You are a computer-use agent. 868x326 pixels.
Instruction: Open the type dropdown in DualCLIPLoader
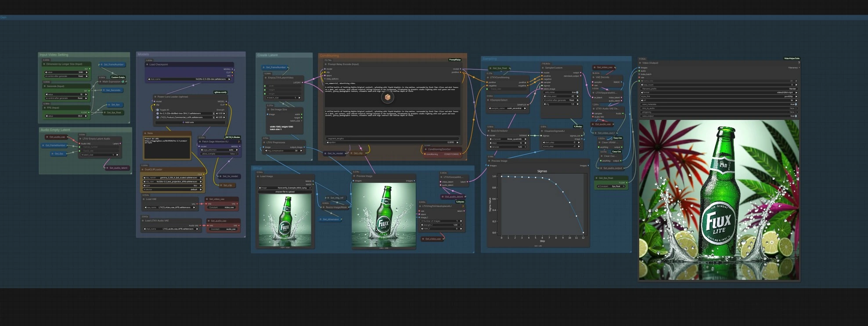pyautogui.click(x=173, y=185)
